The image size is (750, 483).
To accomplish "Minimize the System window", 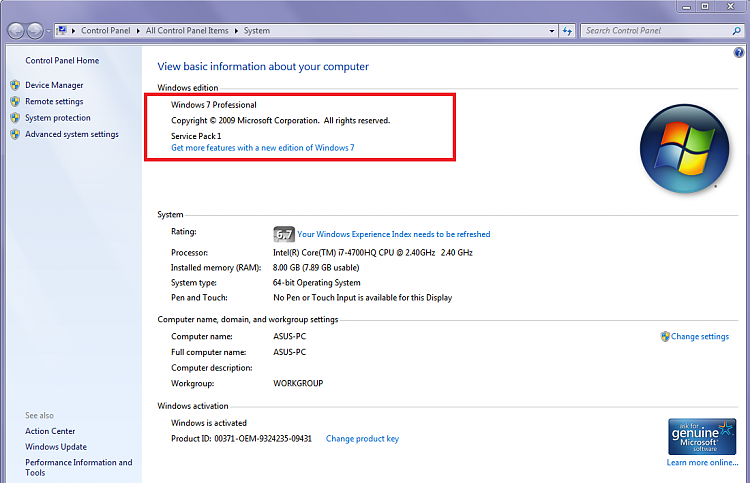I will [x=687, y=6].
